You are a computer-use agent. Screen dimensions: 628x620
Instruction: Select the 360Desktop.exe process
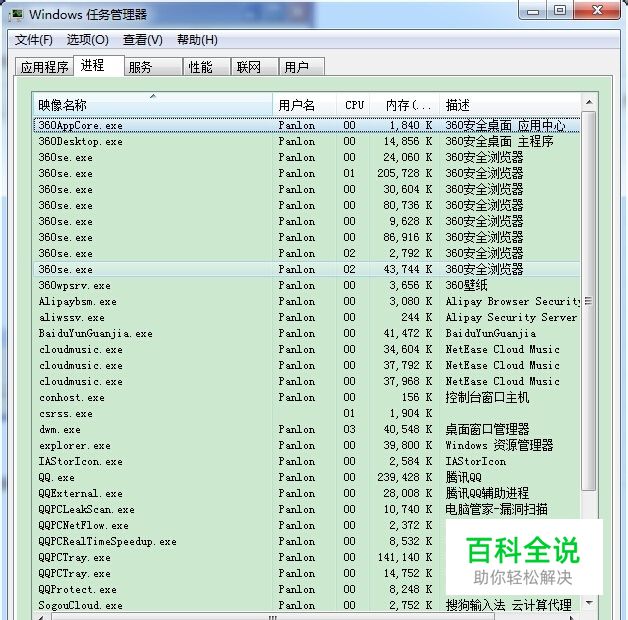[x=306, y=141]
